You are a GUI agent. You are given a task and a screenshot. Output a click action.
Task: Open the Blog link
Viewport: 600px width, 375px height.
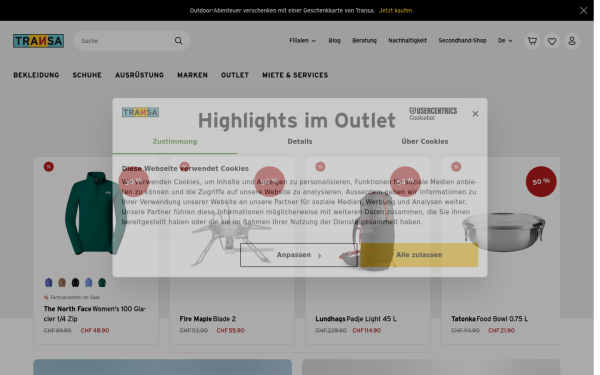click(334, 41)
